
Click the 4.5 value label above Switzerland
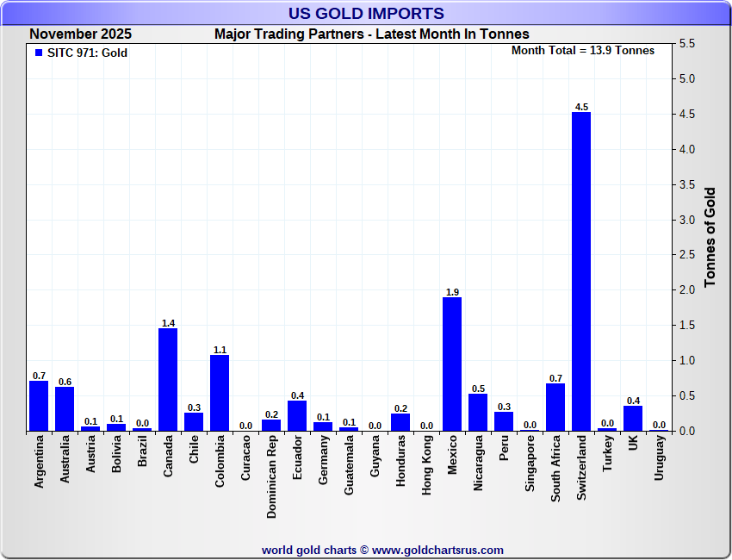click(581, 107)
